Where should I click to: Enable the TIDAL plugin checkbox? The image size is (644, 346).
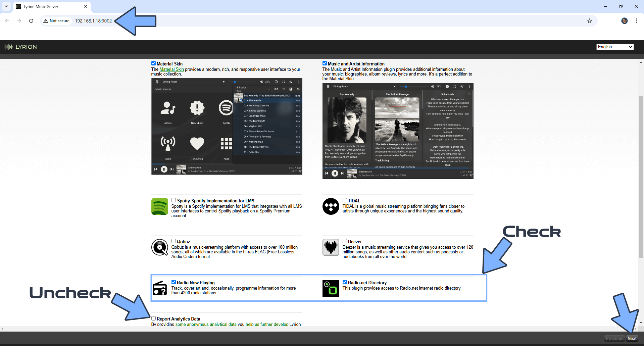tap(345, 200)
